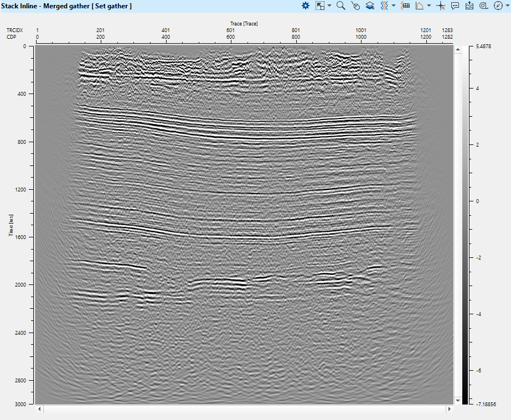Activate the magnifier zoom tool
This screenshot has width=511, height=420.
(x=341, y=6)
